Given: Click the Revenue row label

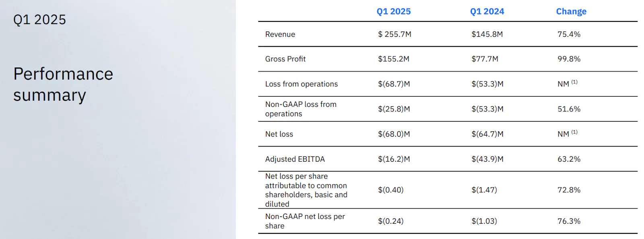Looking at the screenshot, I should (x=280, y=34).
